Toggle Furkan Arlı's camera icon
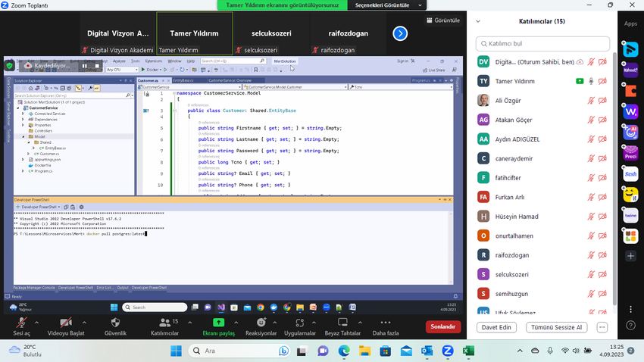The width and height of the screenshot is (644, 362). (x=602, y=197)
